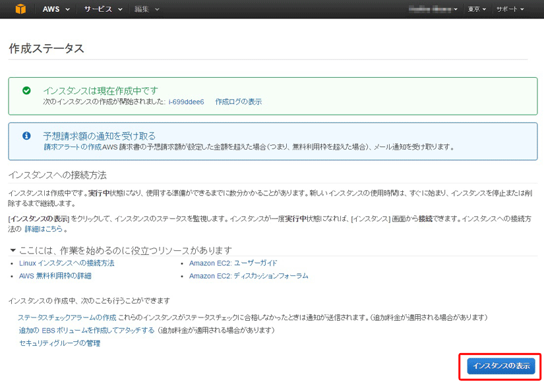Click the AWS orange cube logo
Screen dimensions: 544x392
click(21, 9)
